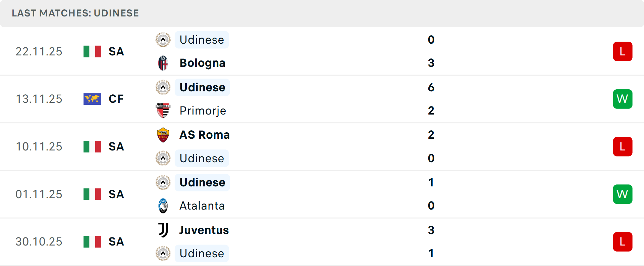This screenshot has width=644, height=266.
Task: Click Udinese crest in the Bologna match
Action: [163, 40]
